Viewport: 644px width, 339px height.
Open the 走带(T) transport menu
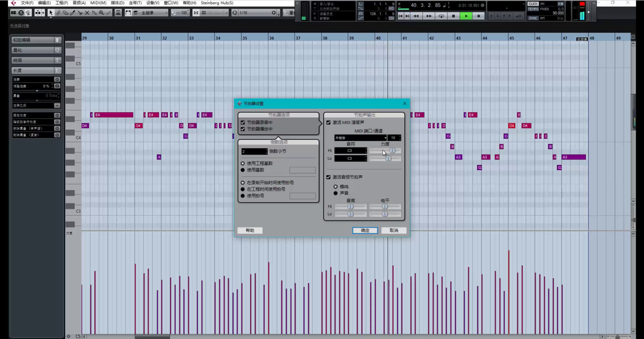click(x=135, y=3)
